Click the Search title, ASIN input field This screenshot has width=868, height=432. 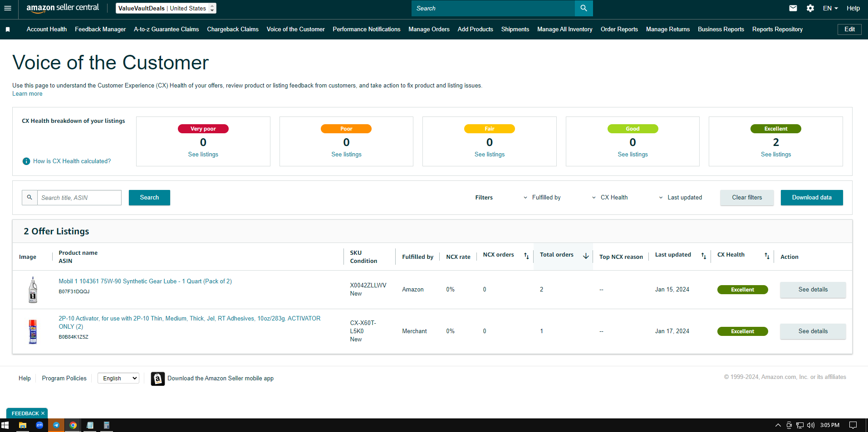pyautogui.click(x=79, y=198)
